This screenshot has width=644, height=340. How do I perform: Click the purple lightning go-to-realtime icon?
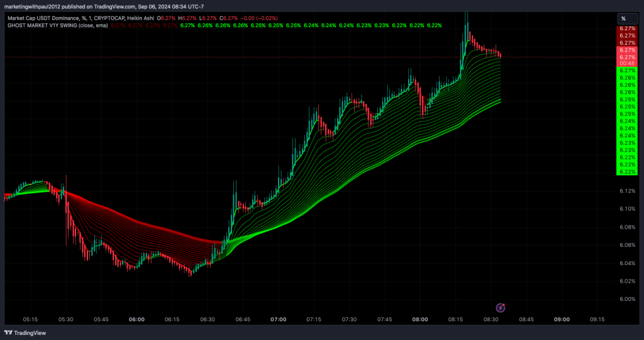(x=500, y=307)
